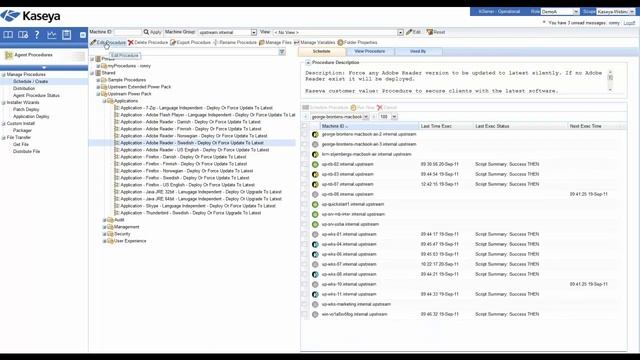The width and height of the screenshot is (640, 360).
Task: Expand the Sample Procedures folder
Action: pyautogui.click(x=98, y=80)
